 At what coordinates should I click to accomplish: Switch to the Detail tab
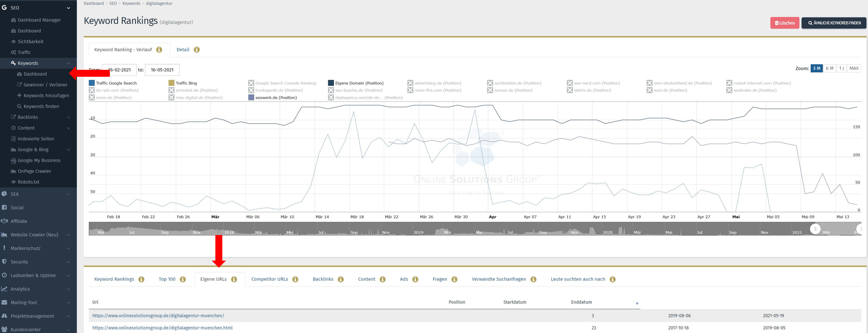pyautogui.click(x=183, y=49)
